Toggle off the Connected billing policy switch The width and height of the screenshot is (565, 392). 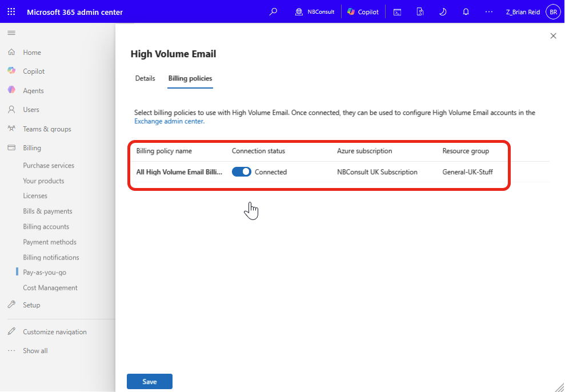point(242,172)
